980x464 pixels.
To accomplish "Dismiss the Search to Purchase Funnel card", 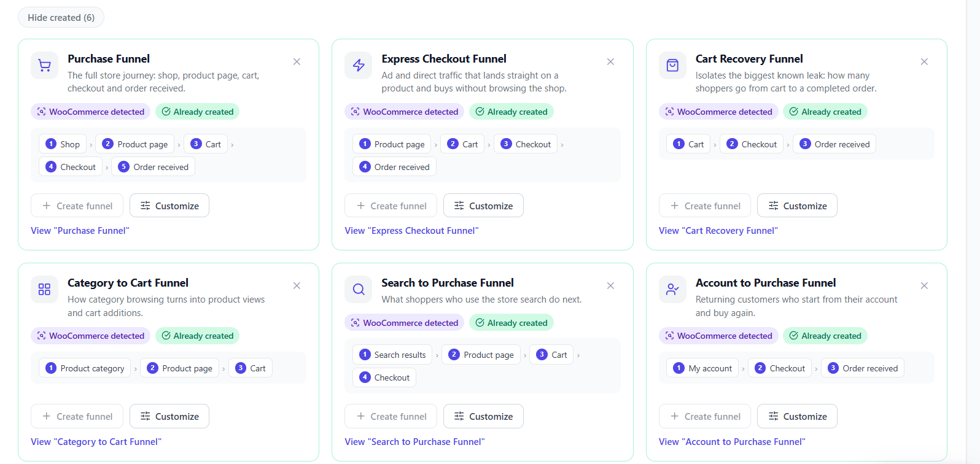I will tap(610, 285).
